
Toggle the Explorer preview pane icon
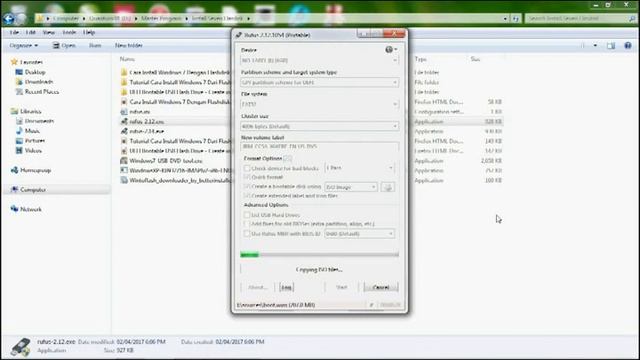click(611, 46)
